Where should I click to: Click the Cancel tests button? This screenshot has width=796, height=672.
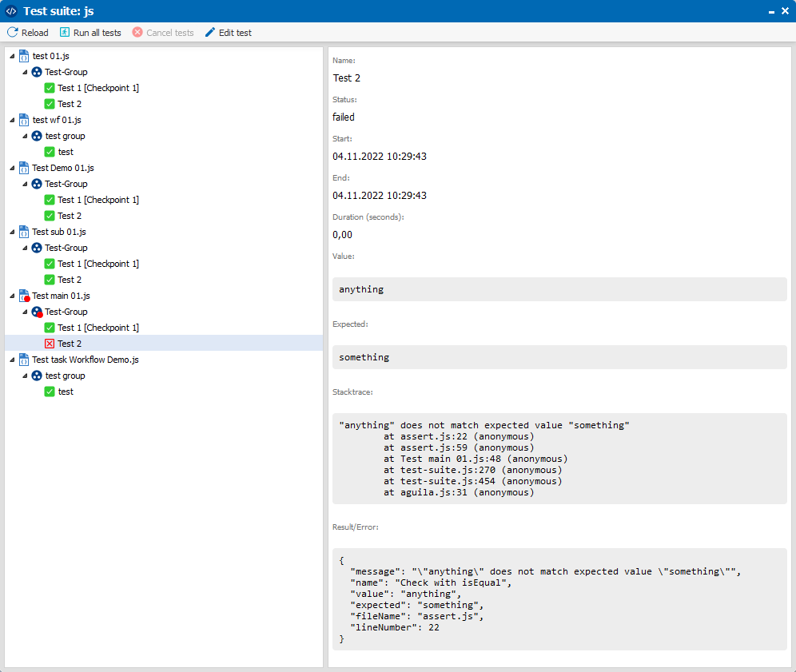pos(163,33)
